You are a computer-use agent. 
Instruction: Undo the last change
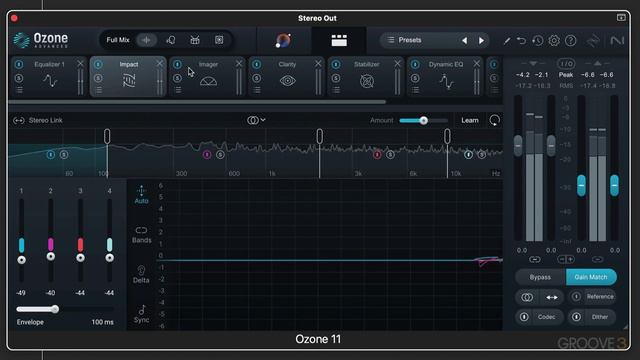pyautogui.click(x=521, y=40)
